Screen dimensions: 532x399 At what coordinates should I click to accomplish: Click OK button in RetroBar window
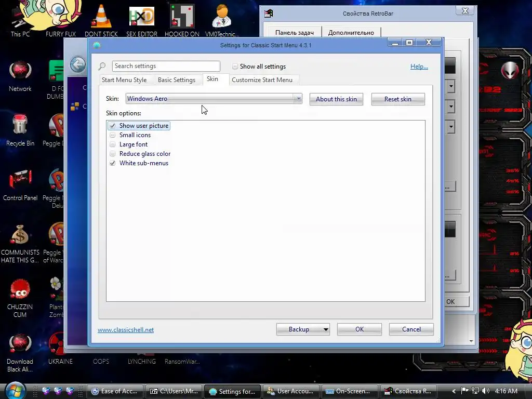[457, 302]
